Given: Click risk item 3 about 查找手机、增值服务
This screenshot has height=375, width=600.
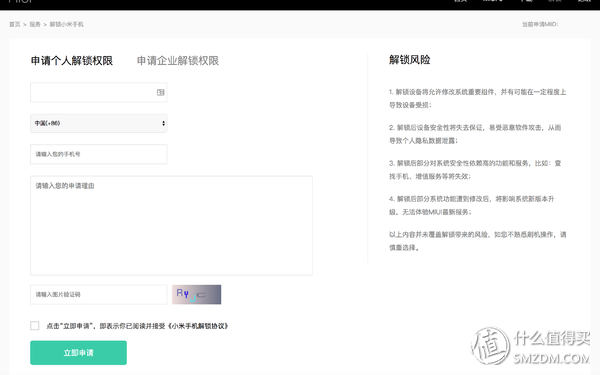Looking at the screenshot, I should (475, 170).
